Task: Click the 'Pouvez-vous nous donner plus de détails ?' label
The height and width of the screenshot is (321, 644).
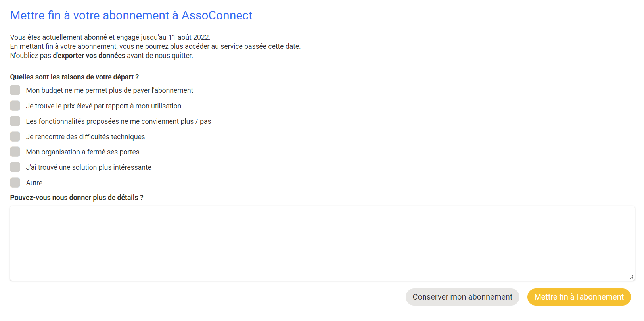Action: pyautogui.click(x=77, y=198)
